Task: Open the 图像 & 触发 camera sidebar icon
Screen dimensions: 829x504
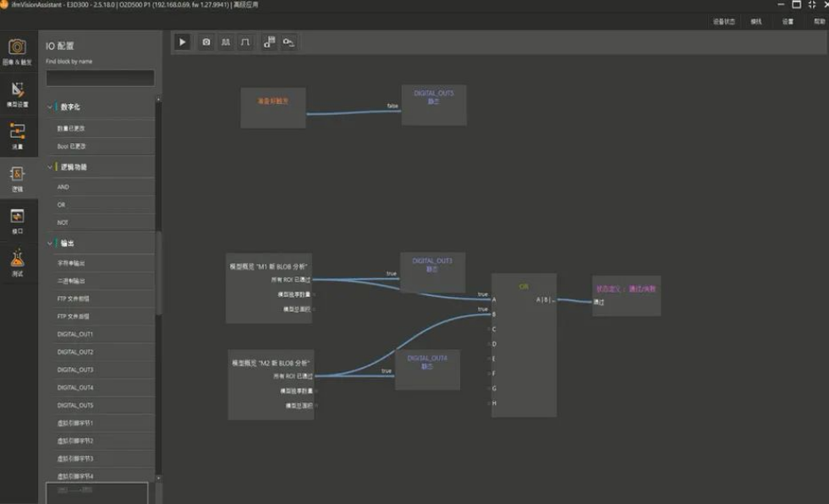Action: (x=18, y=51)
